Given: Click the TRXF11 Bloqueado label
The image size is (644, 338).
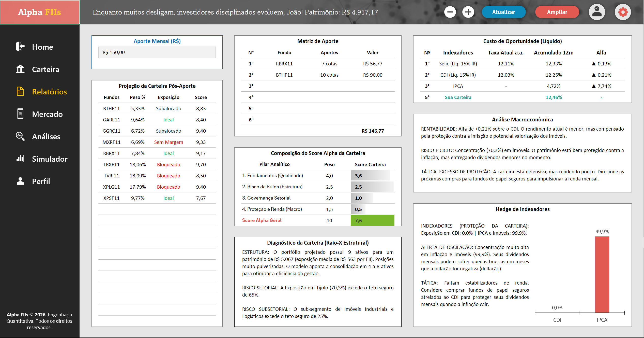Looking at the screenshot, I should (x=168, y=164).
